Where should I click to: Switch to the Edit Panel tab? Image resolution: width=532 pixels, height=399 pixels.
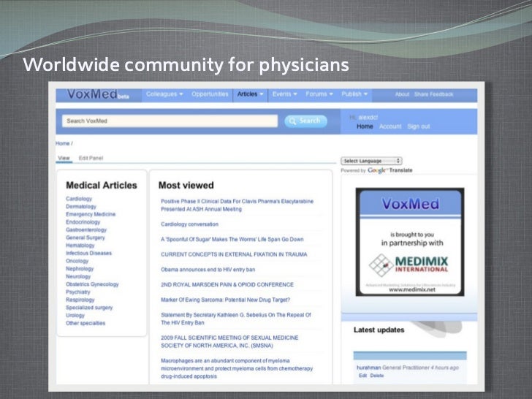tap(91, 158)
